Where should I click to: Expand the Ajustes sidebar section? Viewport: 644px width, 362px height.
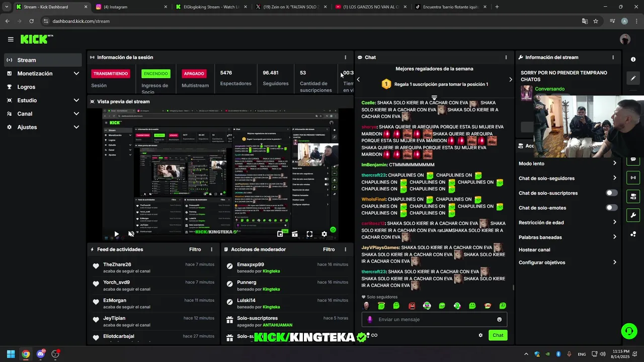pos(43,127)
